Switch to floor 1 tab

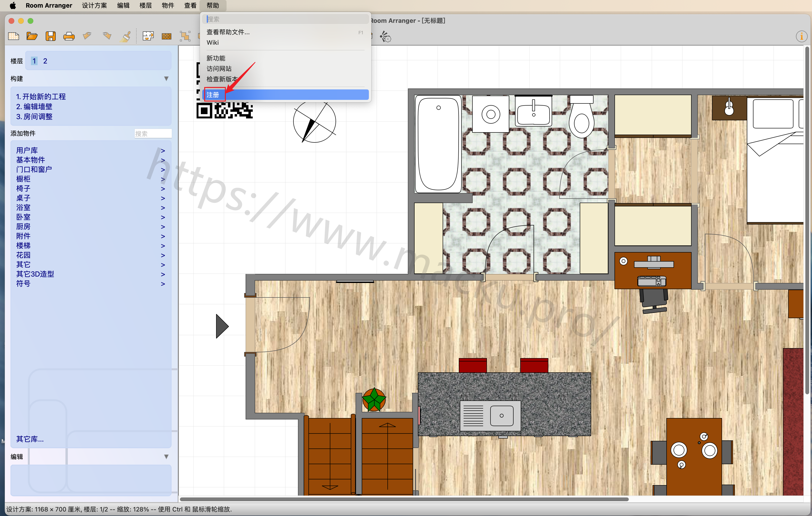pos(34,61)
